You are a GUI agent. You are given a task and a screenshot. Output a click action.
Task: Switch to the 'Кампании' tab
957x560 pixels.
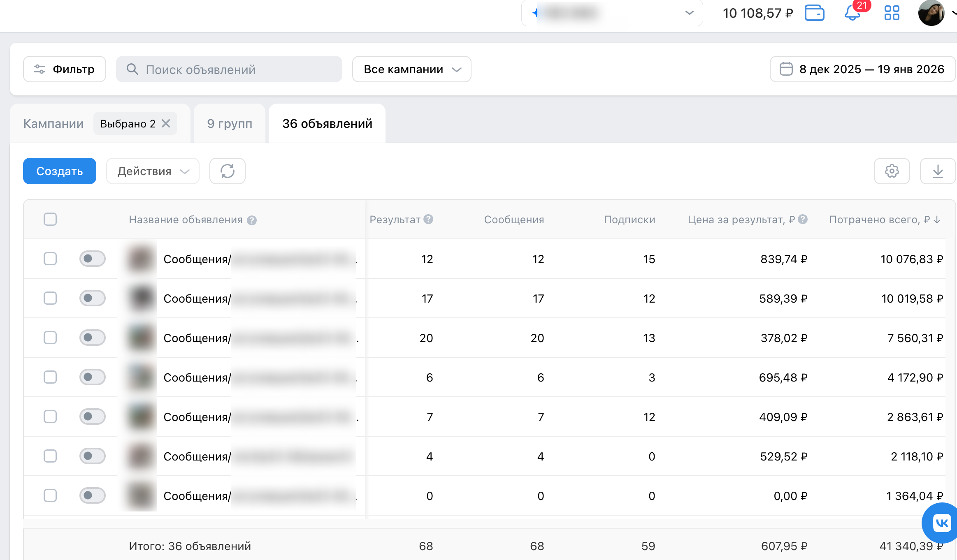pyautogui.click(x=53, y=123)
